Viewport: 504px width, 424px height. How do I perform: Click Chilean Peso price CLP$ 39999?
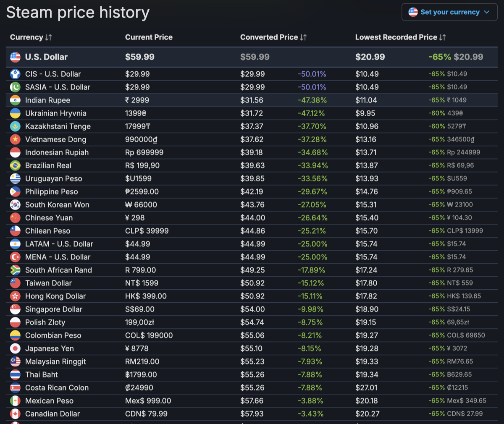click(147, 231)
